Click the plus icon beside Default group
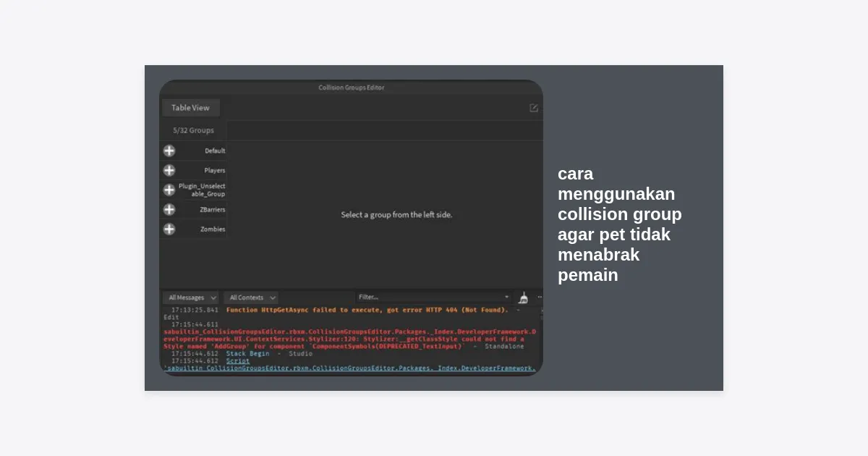Image resolution: width=868 pixels, height=456 pixels. (x=169, y=151)
